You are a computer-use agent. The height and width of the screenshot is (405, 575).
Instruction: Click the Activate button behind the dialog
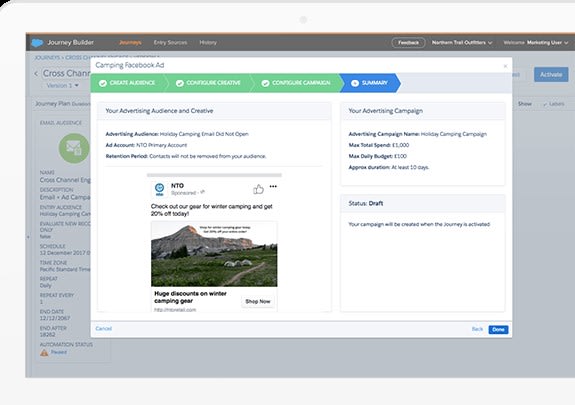[x=551, y=74]
